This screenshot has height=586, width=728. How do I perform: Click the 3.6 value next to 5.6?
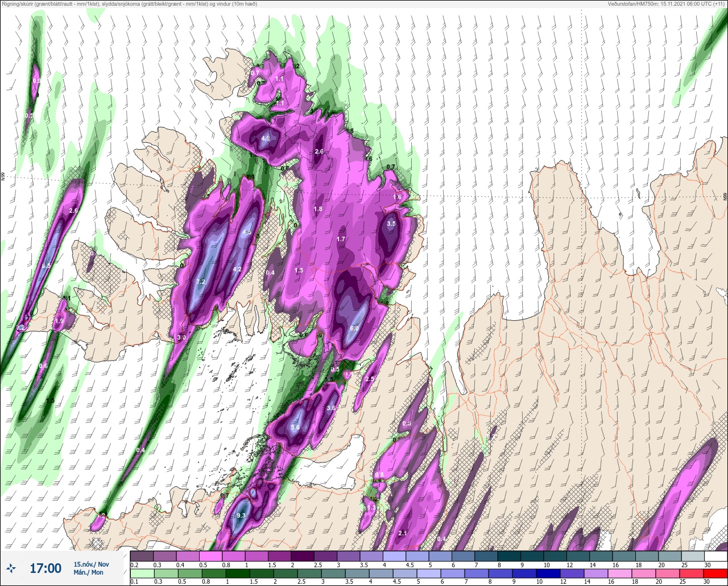tap(332, 408)
